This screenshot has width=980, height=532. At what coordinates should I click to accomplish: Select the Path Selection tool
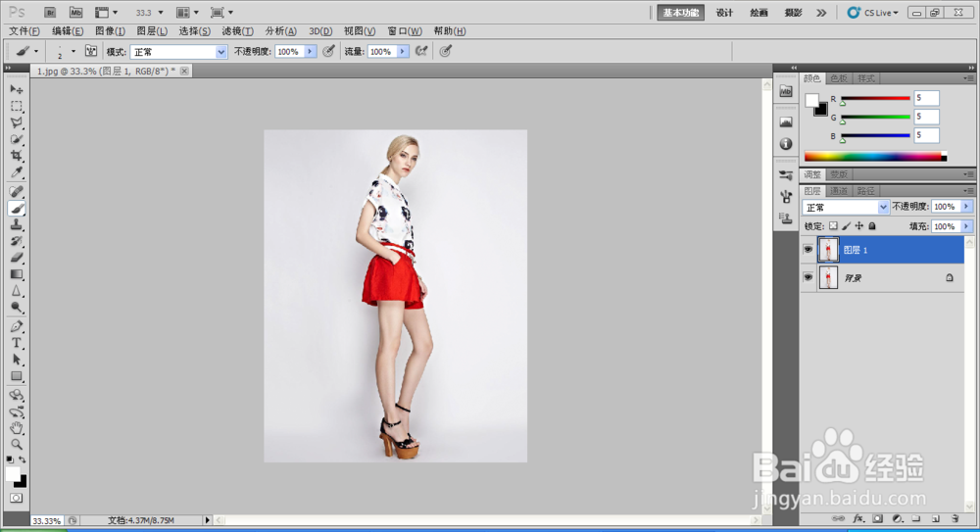(x=17, y=360)
